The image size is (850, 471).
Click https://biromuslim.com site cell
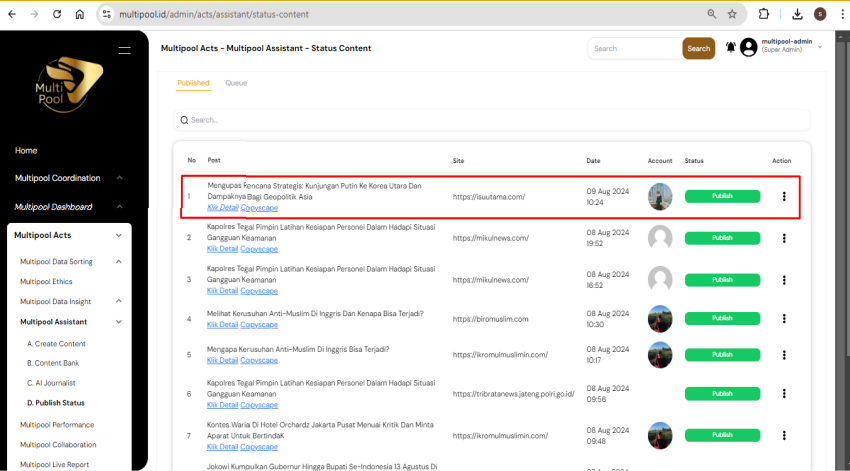(x=490, y=319)
